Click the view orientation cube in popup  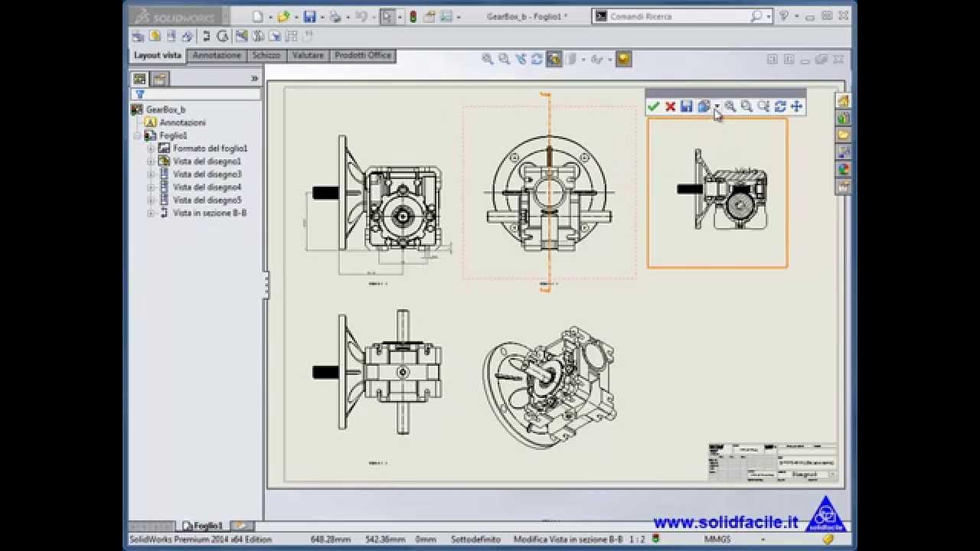tap(704, 106)
